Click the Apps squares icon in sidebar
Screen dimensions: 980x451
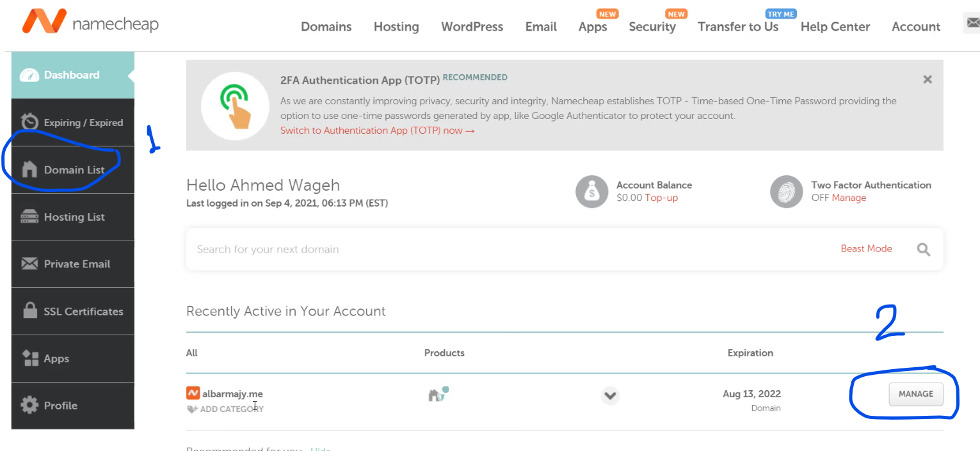coord(30,358)
